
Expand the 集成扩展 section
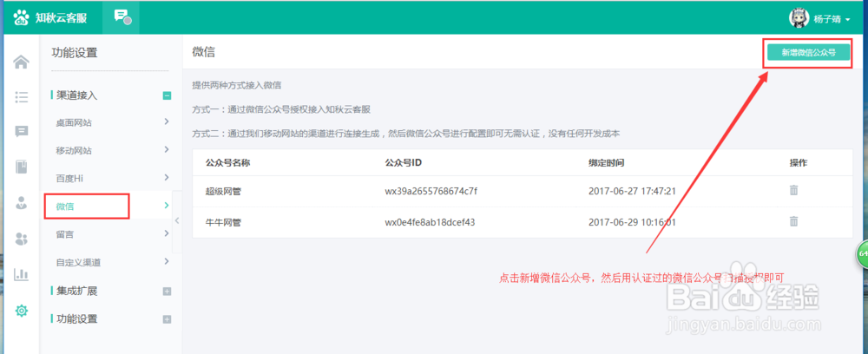(167, 291)
